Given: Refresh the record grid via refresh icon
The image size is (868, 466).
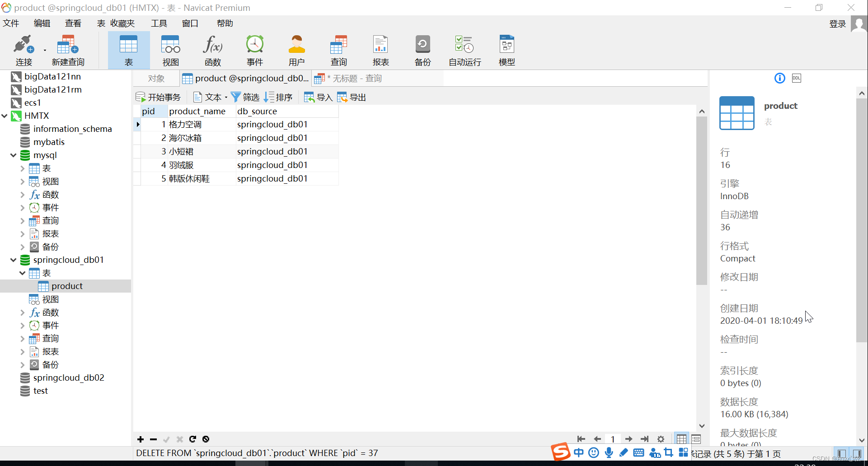Looking at the screenshot, I should point(193,438).
